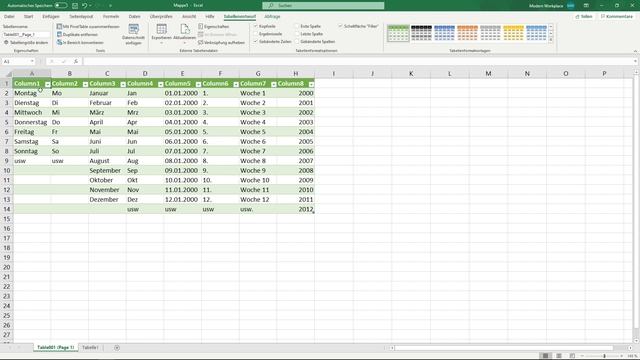Screen dimensions: 640x360
Task: Expand the table styles gallery
Action: tap(551, 40)
